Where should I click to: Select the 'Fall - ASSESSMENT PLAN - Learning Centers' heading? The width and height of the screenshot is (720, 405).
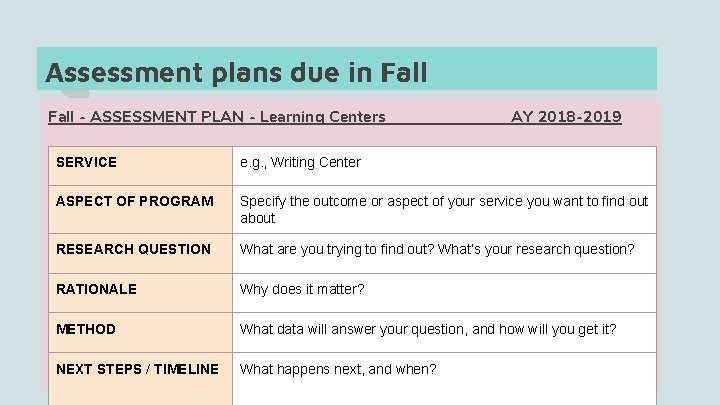[x=216, y=117]
